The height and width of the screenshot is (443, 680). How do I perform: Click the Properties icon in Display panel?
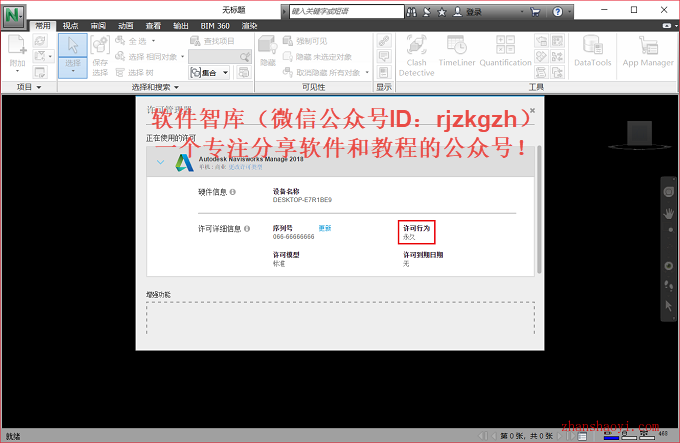point(384,72)
